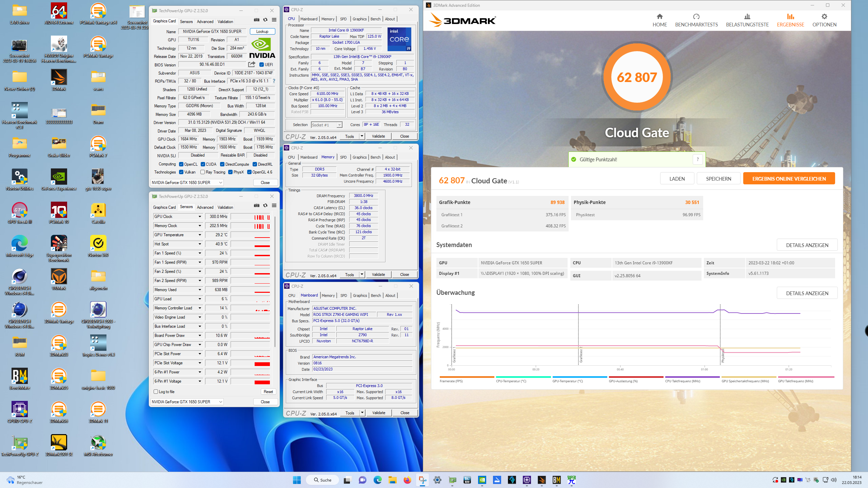This screenshot has width=868, height=488.
Task: Toggle Vulkan checkbox in GPU-Z
Action: (181, 172)
